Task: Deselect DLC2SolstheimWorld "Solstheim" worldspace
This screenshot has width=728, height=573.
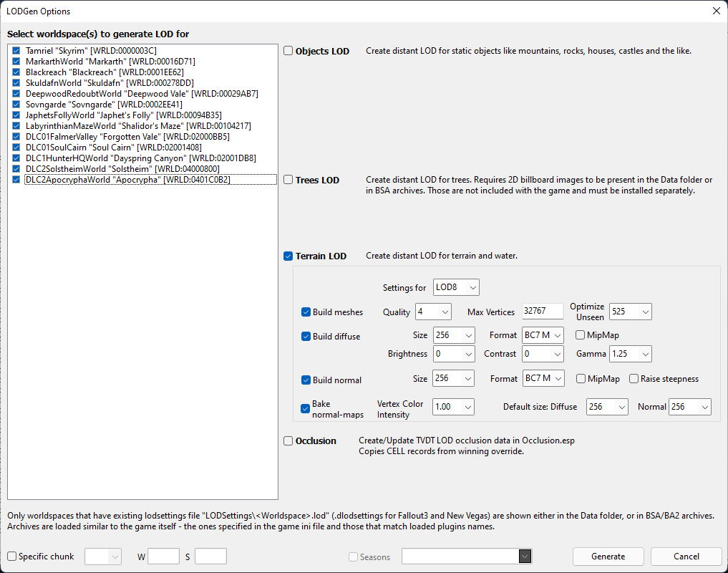Action: [x=16, y=169]
